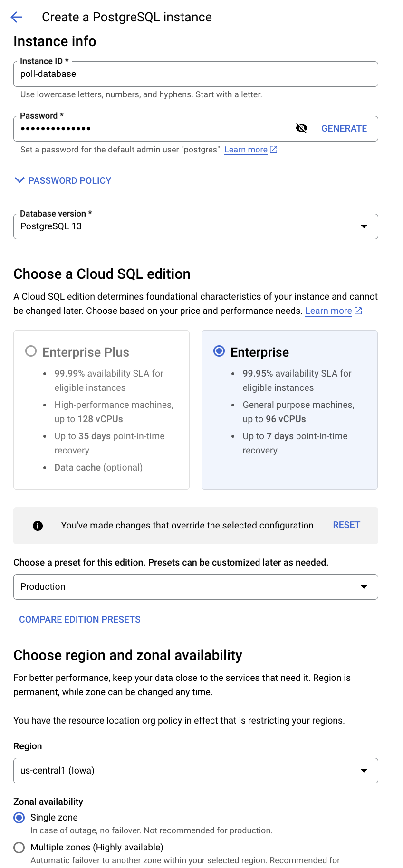
Task: Open Cloud SQL edition Learn more link
Action: click(328, 311)
